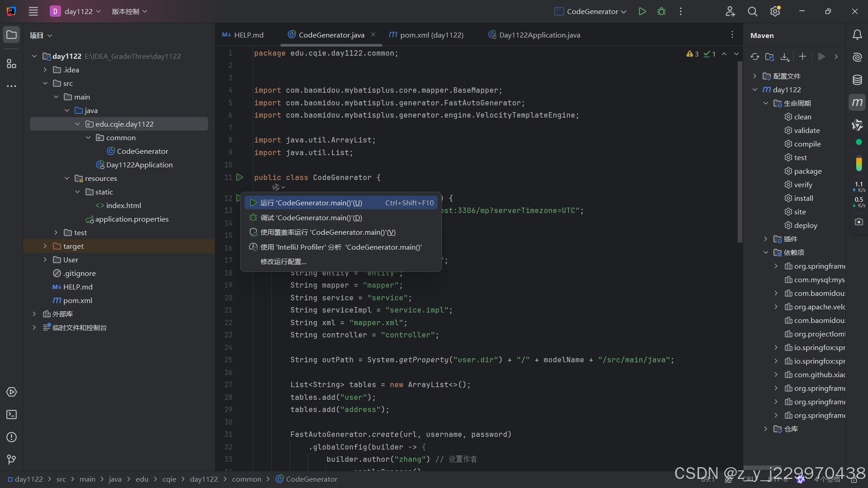Open Search Everywhere with the magnifier icon
Viewport: 868px width, 488px height.
pos(752,11)
